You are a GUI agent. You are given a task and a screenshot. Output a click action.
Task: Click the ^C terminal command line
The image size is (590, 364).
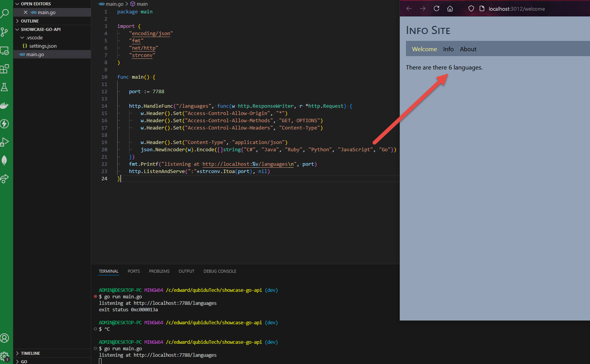pyautogui.click(x=107, y=329)
